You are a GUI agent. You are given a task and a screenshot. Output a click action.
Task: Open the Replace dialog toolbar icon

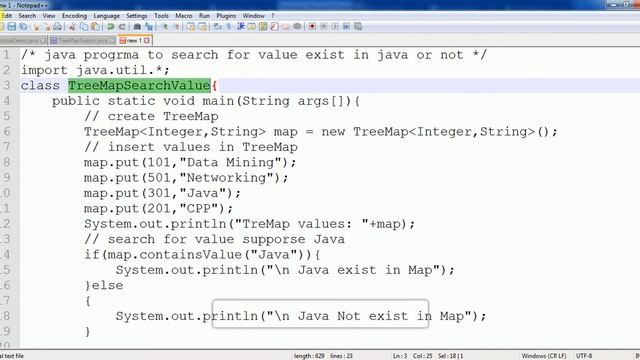(149, 27)
